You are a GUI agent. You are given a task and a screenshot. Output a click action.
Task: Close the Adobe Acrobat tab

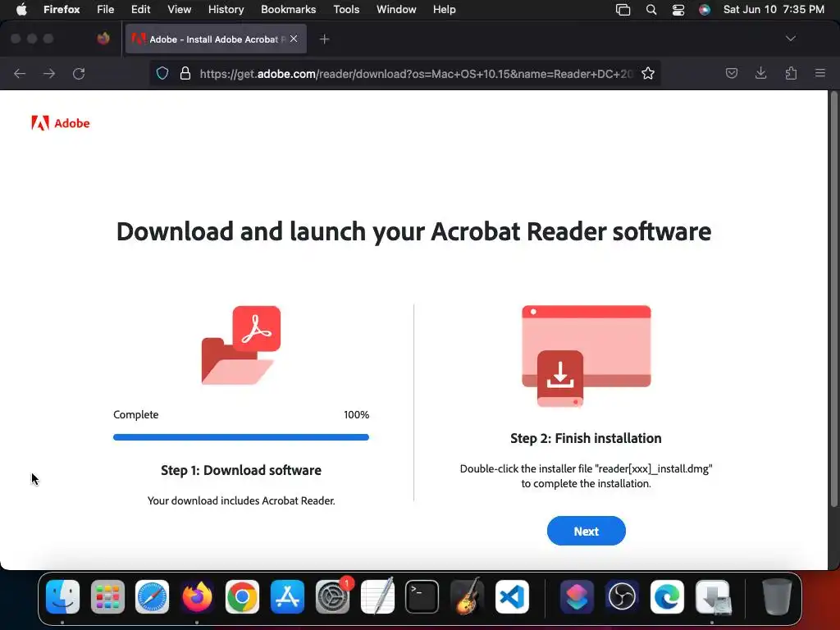294,39
